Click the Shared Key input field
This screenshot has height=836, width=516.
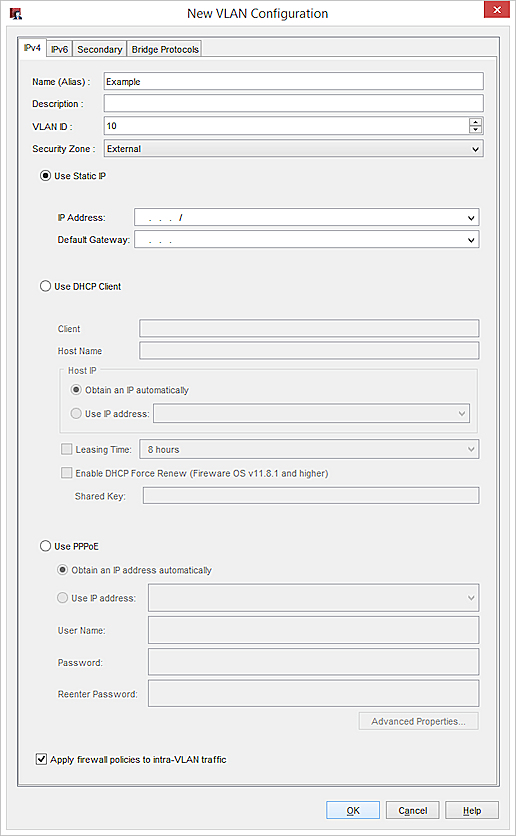(311, 495)
